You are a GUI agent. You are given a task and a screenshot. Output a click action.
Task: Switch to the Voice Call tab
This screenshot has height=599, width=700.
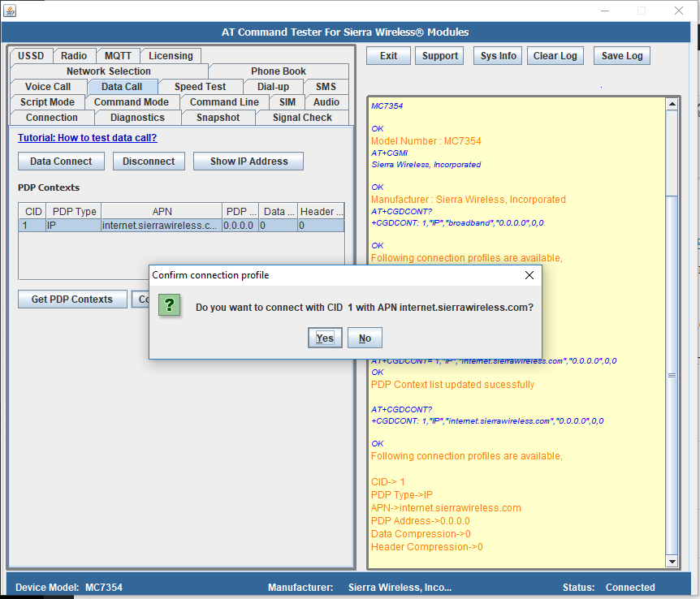click(x=48, y=87)
